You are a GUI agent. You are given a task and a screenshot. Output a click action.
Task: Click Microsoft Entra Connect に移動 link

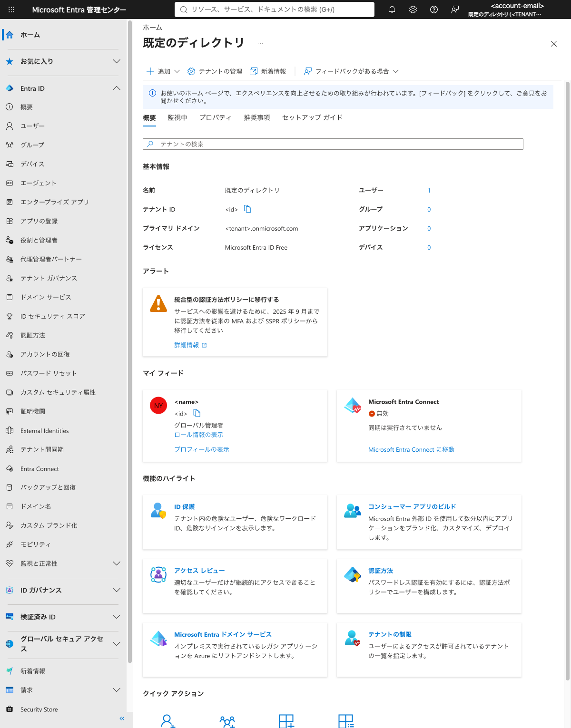411,449
